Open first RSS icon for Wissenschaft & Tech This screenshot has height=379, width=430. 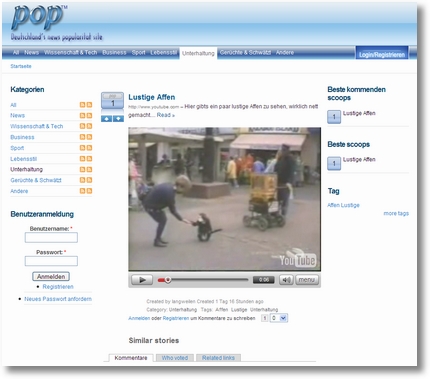tap(82, 126)
